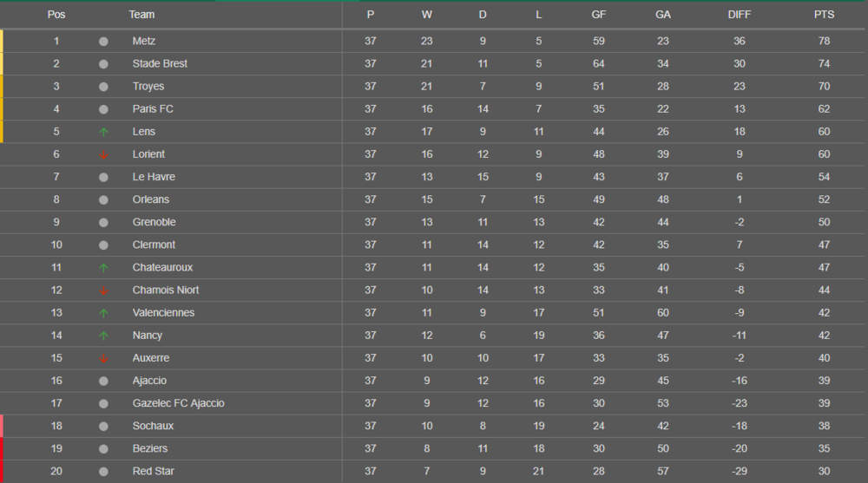
Task: Click the Team column header
Action: [141, 15]
